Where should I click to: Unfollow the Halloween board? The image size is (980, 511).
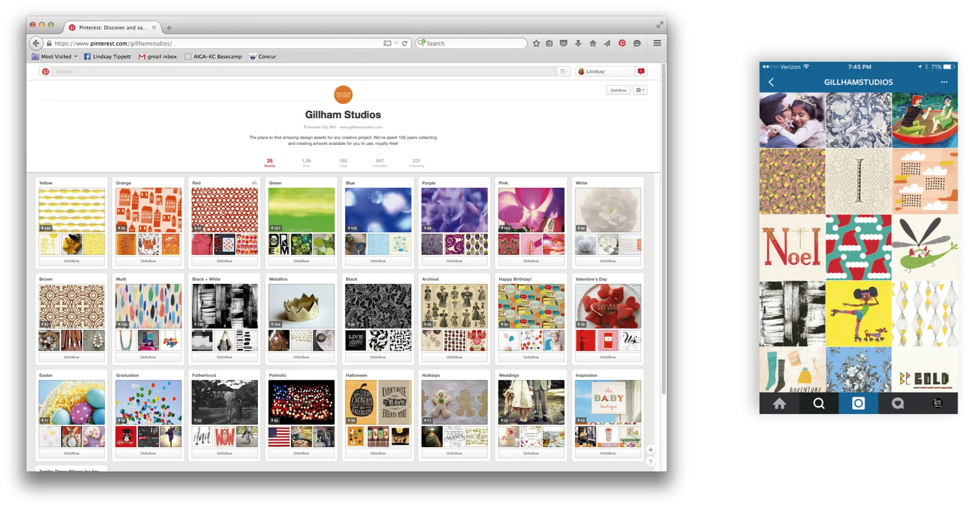tap(378, 453)
